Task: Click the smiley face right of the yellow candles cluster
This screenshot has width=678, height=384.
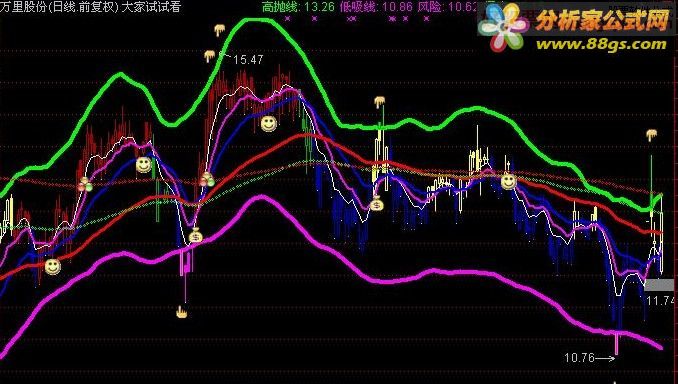Action: (x=508, y=182)
